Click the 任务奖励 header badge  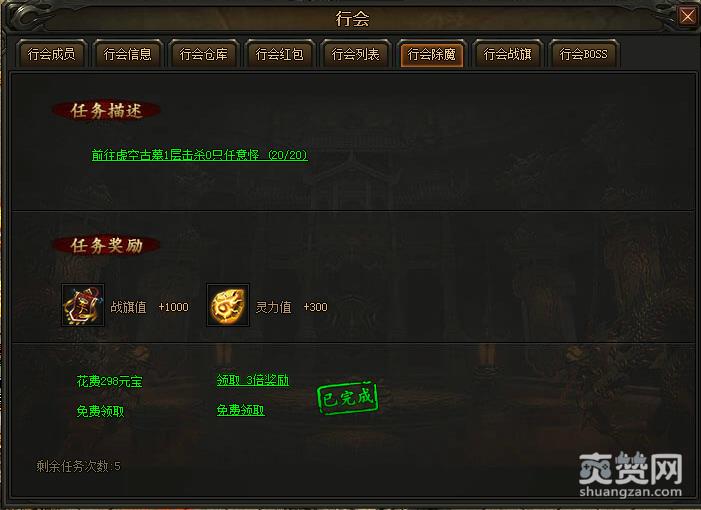pos(106,245)
